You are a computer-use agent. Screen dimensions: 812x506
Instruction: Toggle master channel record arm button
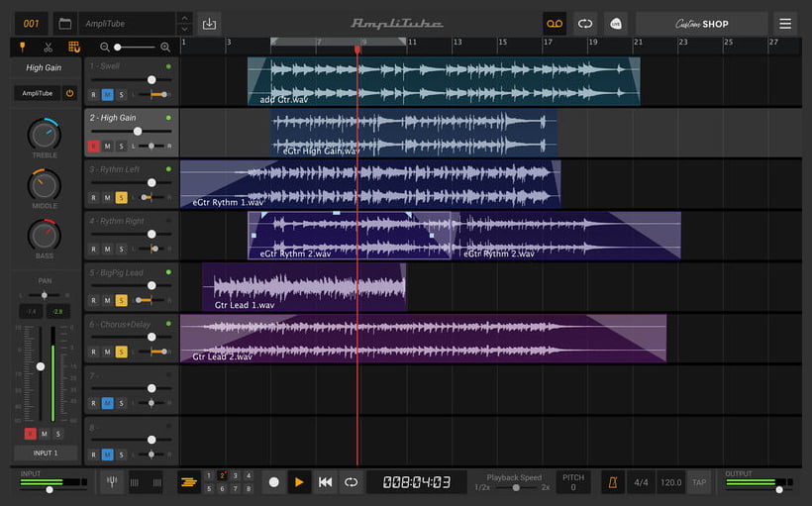point(30,434)
